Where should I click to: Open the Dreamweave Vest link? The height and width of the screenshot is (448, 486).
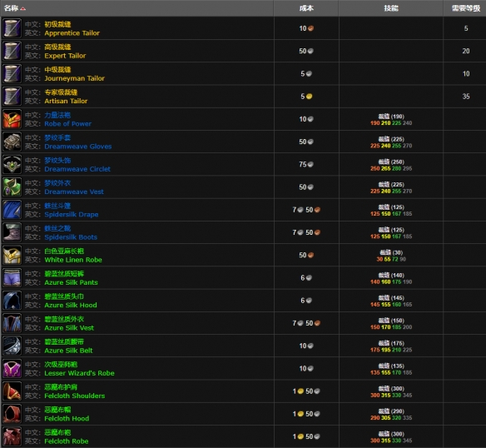(x=74, y=192)
